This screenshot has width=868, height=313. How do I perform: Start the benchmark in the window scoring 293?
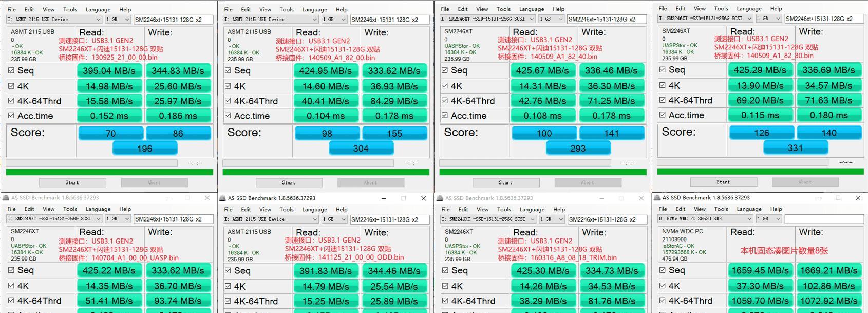click(506, 182)
